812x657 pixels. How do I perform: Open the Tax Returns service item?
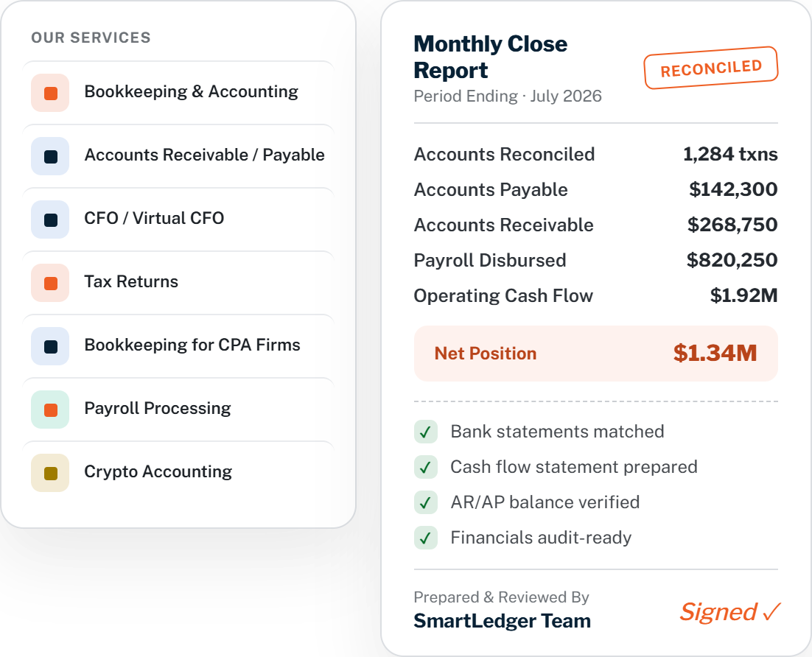(178, 282)
